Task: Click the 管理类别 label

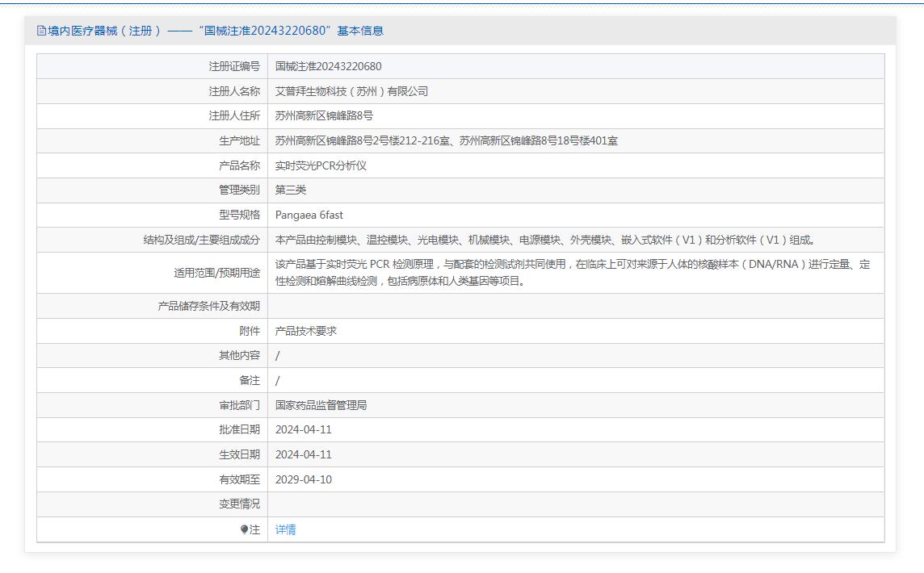Action: pos(239,190)
